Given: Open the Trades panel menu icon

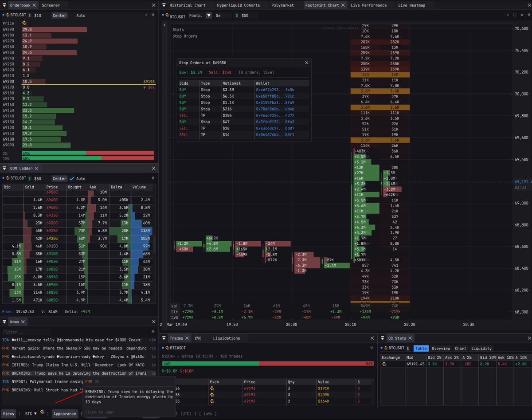Looking at the screenshot, I should tap(164, 338).
